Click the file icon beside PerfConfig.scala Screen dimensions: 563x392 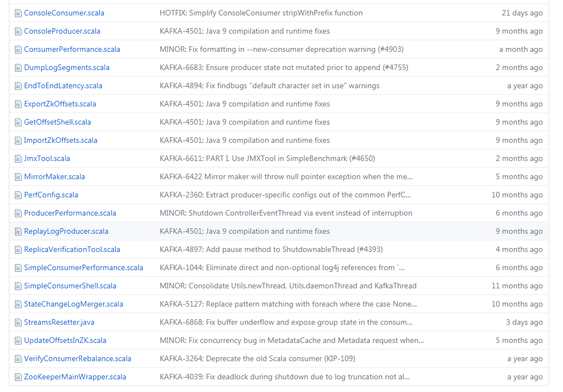pyautogui.click(x=18, y=195)
